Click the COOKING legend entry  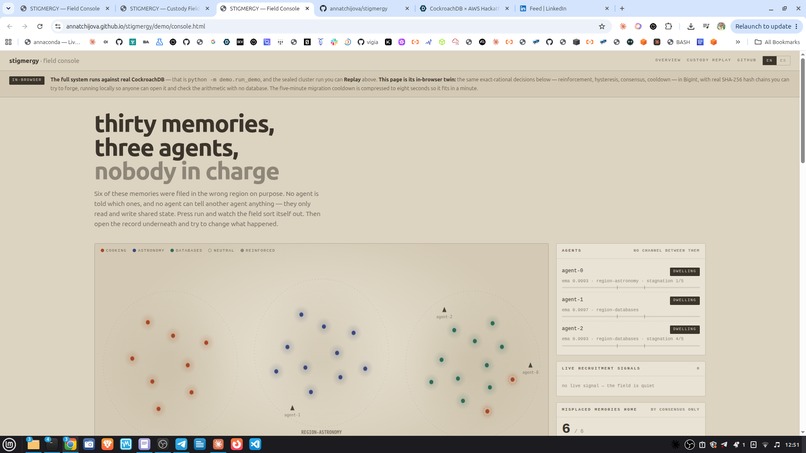[113, 250]
